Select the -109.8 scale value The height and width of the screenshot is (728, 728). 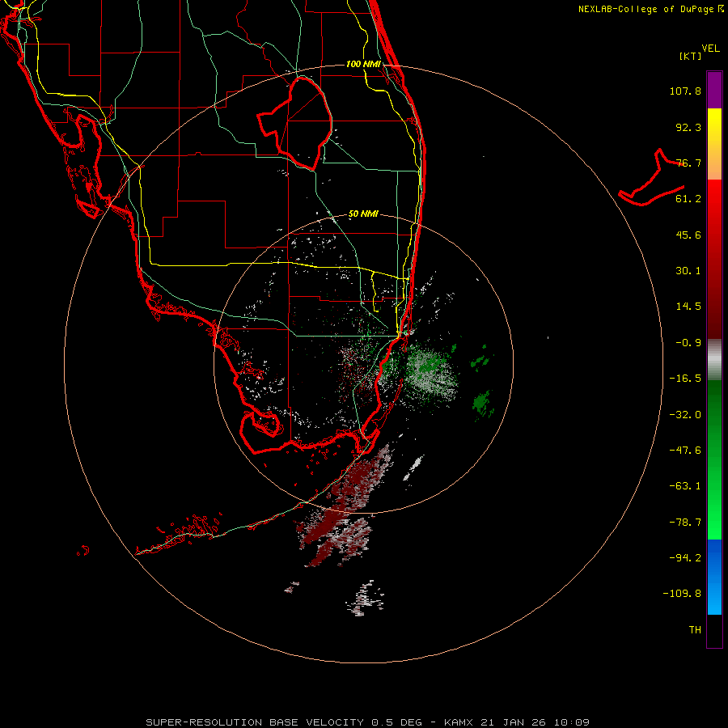[x=682, y=594]
